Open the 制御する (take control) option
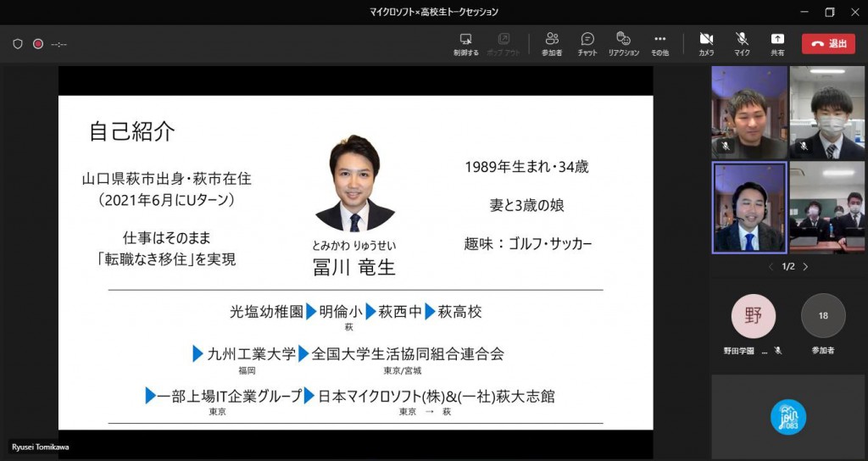Image resolution: width=868 pixels, height=461 pixels. coord(465,44)
